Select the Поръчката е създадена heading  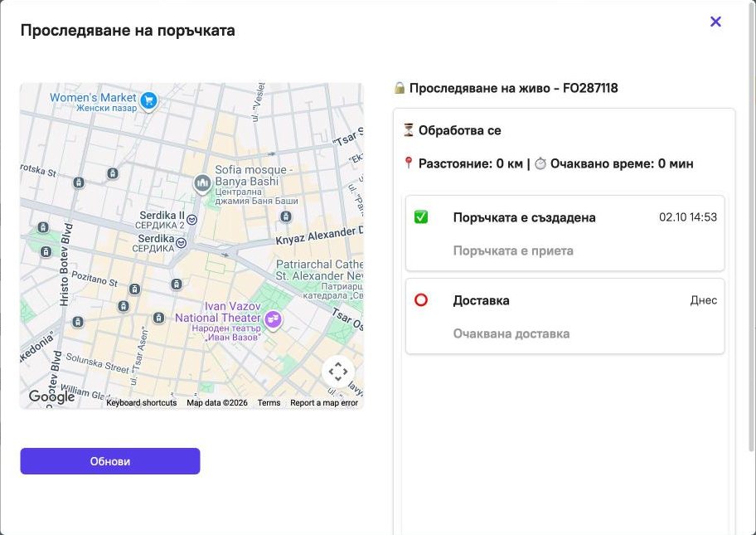pos(524,217)
